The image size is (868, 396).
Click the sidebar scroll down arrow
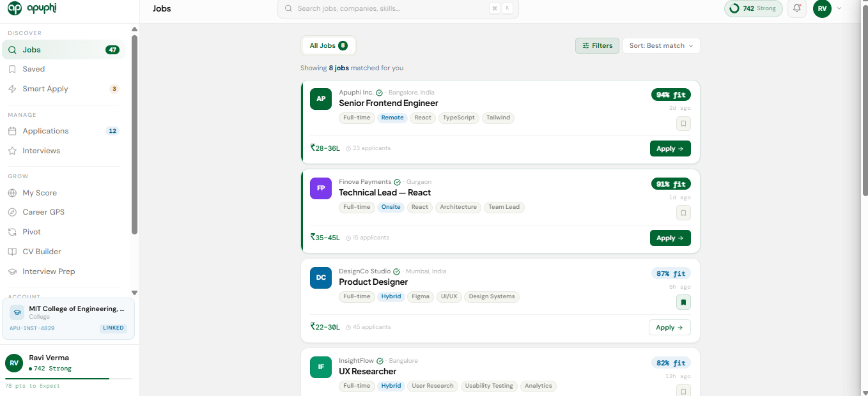click(x=134, y=293)
